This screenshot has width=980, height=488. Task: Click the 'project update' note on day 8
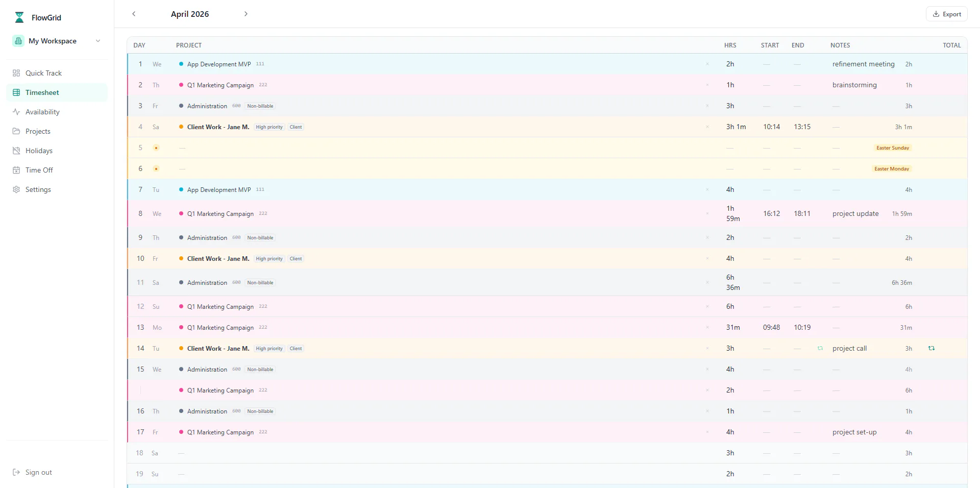pos(855,213)
